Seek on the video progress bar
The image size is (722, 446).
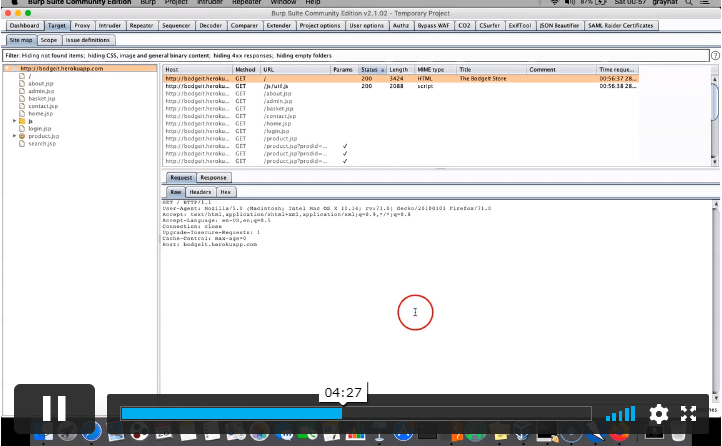(356, 413)
